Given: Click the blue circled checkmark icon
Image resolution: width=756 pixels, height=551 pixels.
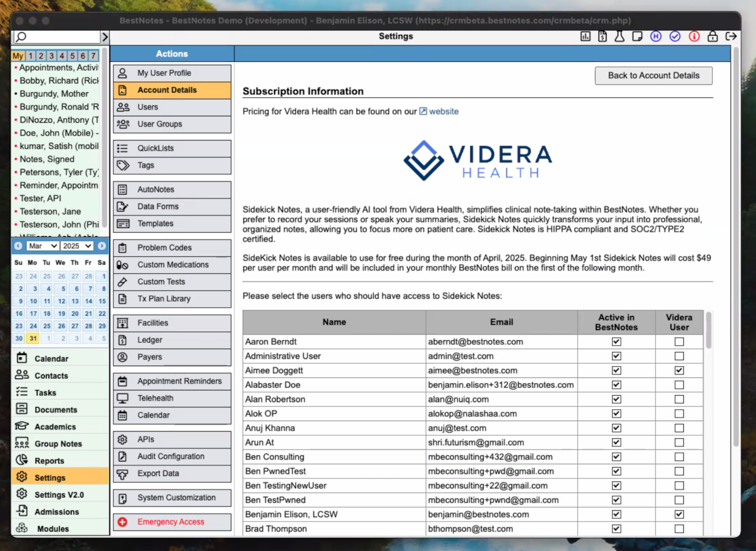Looking at the screenshot, I should click(x=675, y=37).
